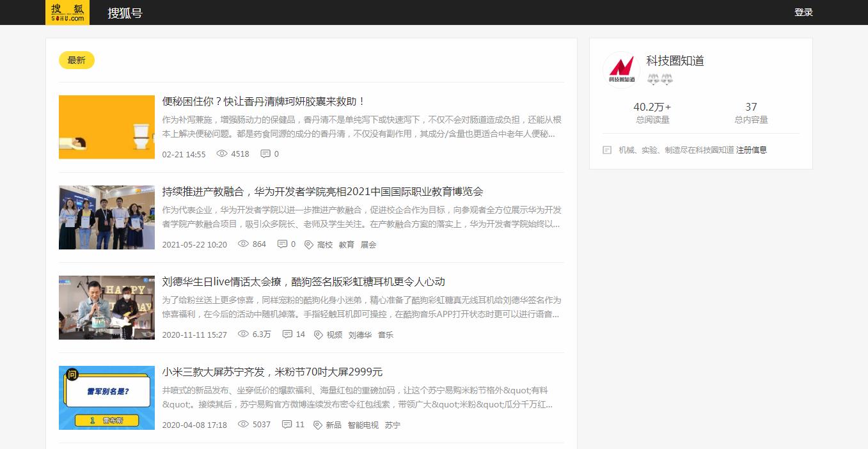Click the eye icon showing 5037 views
The width and height of the screenshot is (868, 449).
coord(243,424)
